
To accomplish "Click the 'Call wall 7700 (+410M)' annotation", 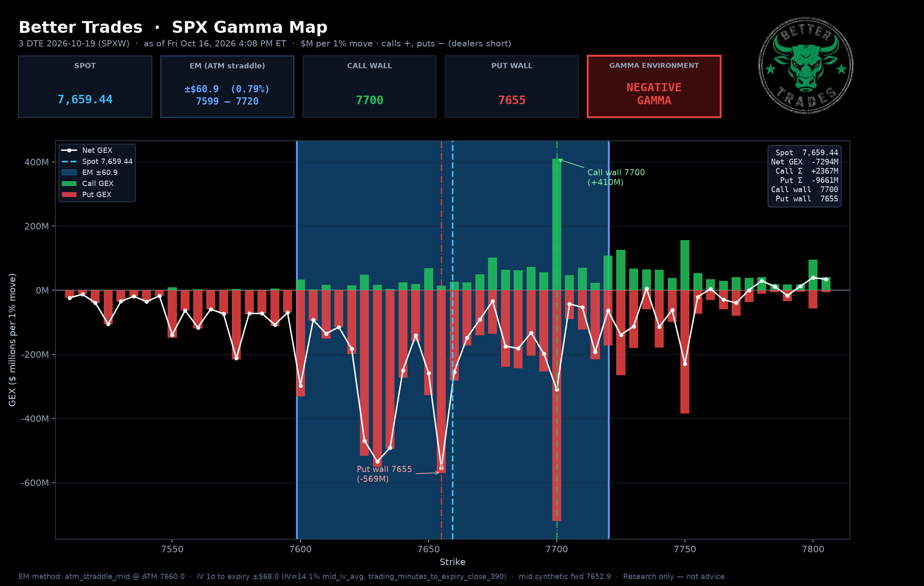I will coord(616,177).
